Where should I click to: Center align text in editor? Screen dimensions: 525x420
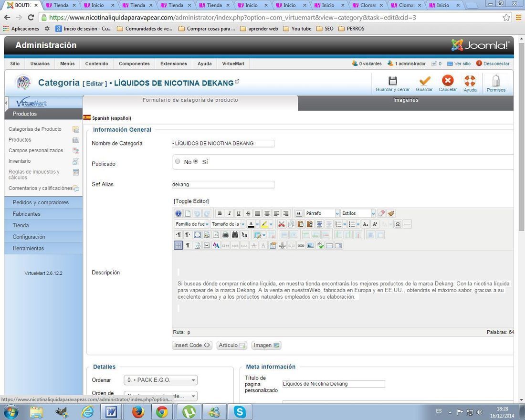[267, 213]
